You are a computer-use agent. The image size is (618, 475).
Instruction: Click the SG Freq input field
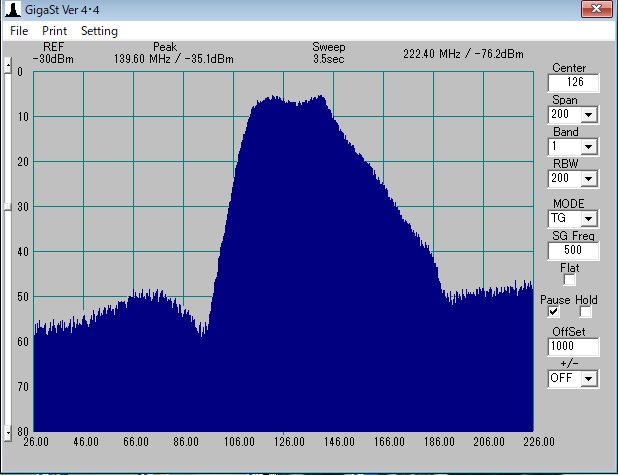[x=573, y=250]
